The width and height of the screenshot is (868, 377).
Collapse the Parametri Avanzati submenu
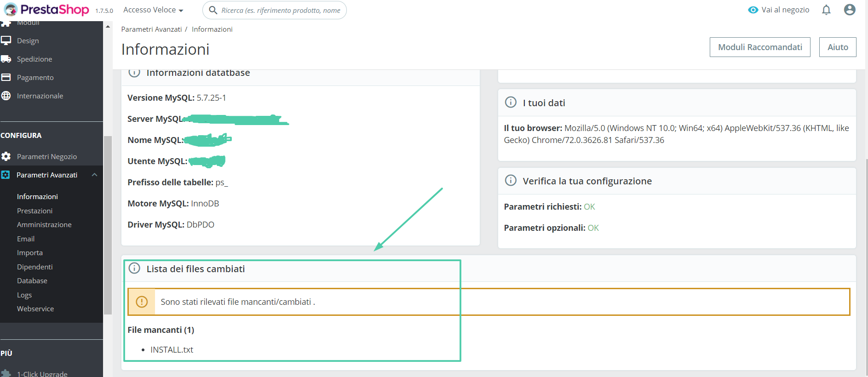pyautogui.click(x=94, y=175)
